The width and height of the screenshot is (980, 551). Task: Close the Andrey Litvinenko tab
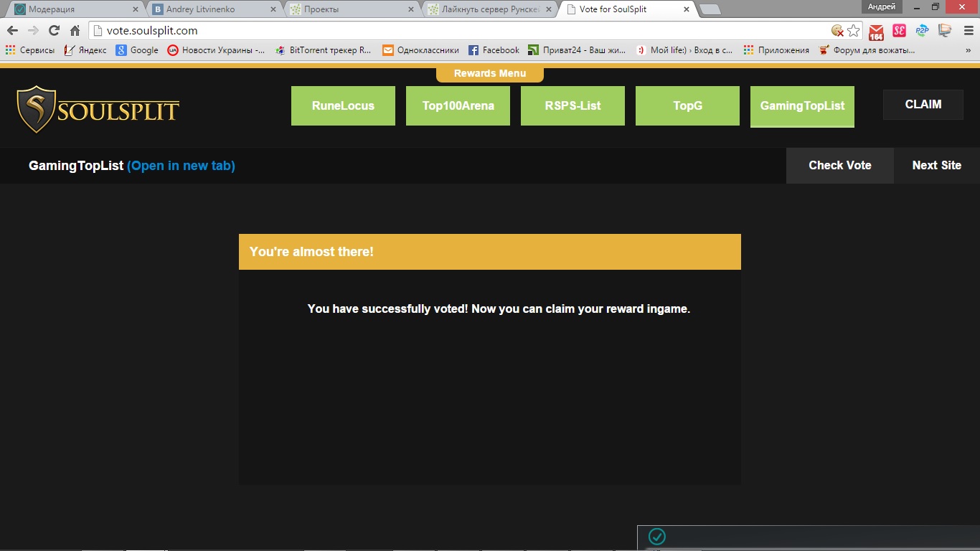(273, 9)
